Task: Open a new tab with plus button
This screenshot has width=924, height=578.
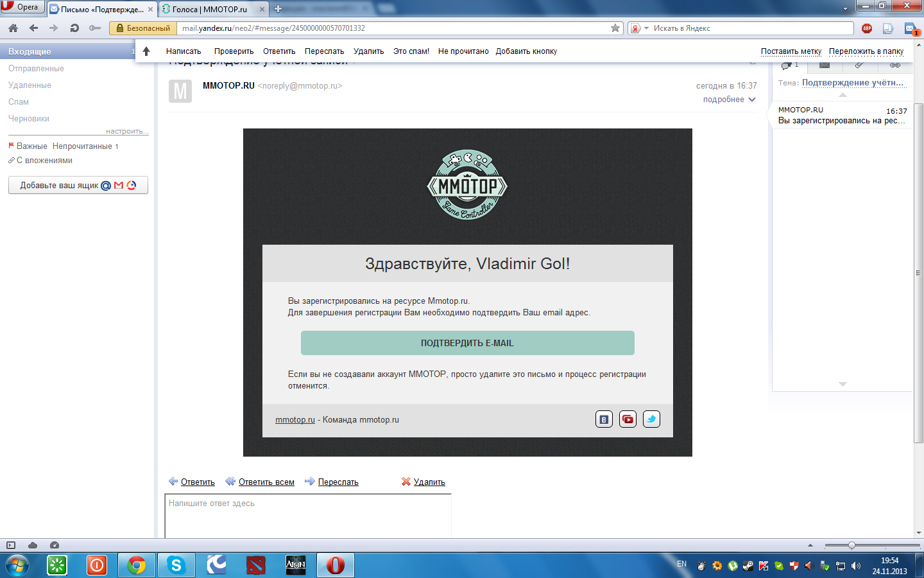Action: click(x=278, y=9)
